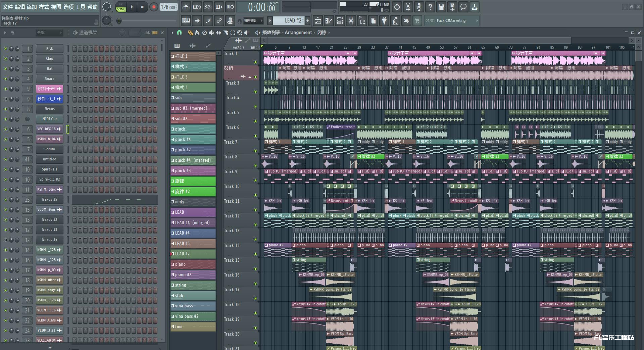
Task: Toggle typing keyboard to piano icon
Action: (x=186, y=21)
